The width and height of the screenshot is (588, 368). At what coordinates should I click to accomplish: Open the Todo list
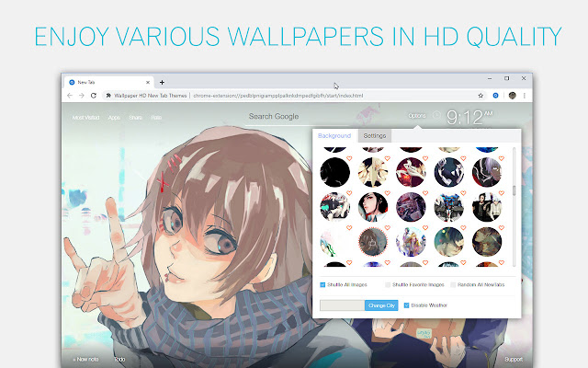(119, 359)
